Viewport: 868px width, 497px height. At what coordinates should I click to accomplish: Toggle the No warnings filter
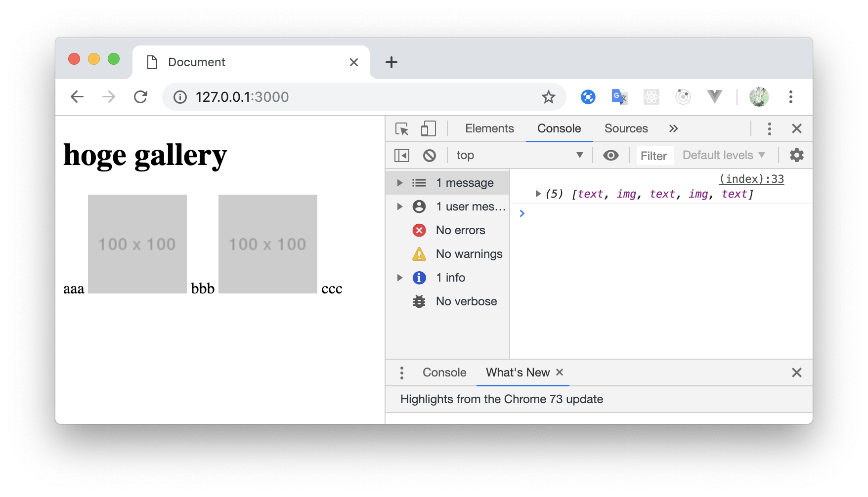(469, 253)
